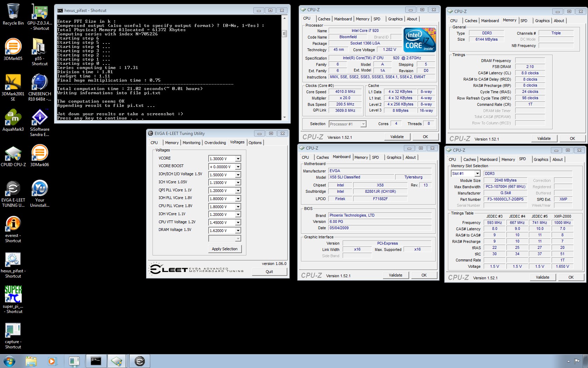Open the p55 Shortcut folder icon
The image size is (588, 368).
(40, 52)
